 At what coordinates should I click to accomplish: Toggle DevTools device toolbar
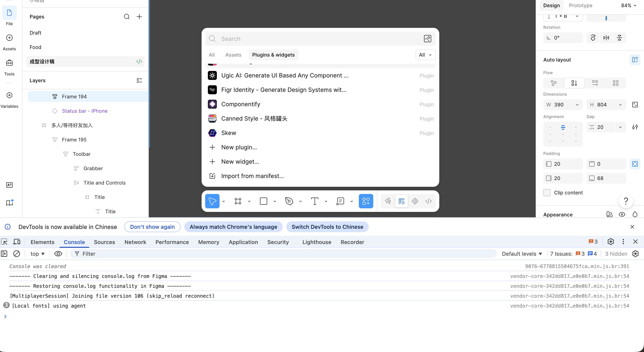click(17, 242)
